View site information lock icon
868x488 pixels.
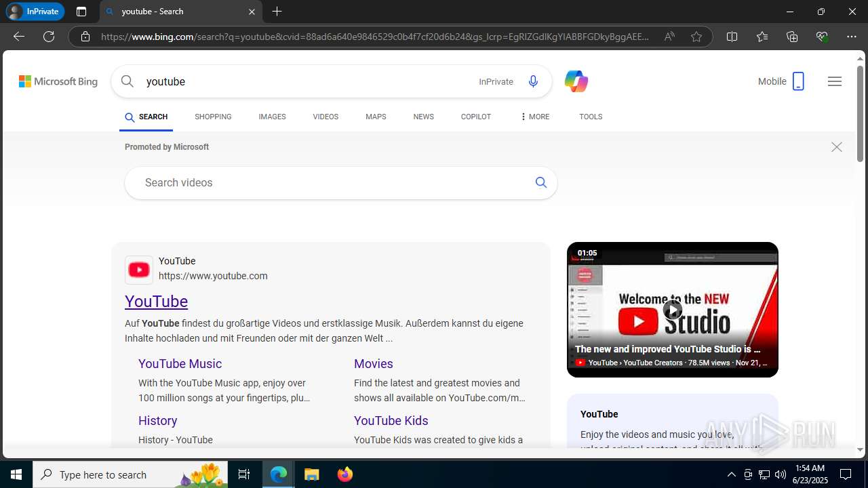click(x=85, y=37)
